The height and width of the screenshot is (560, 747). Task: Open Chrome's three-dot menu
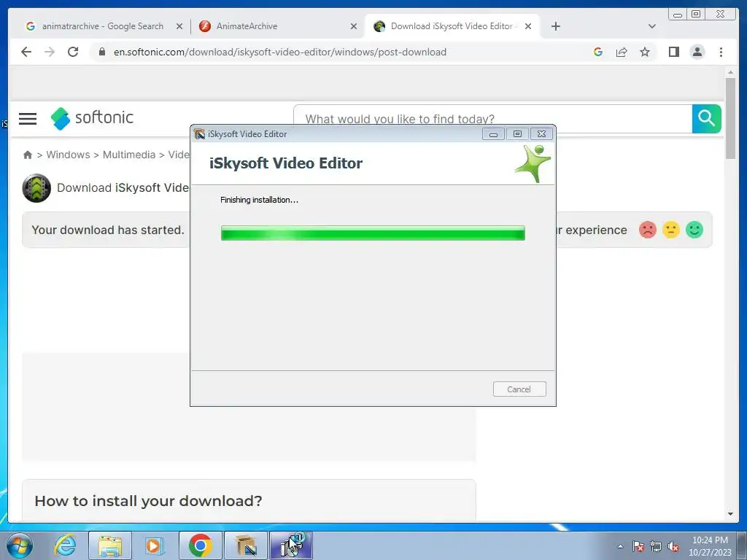721,52
